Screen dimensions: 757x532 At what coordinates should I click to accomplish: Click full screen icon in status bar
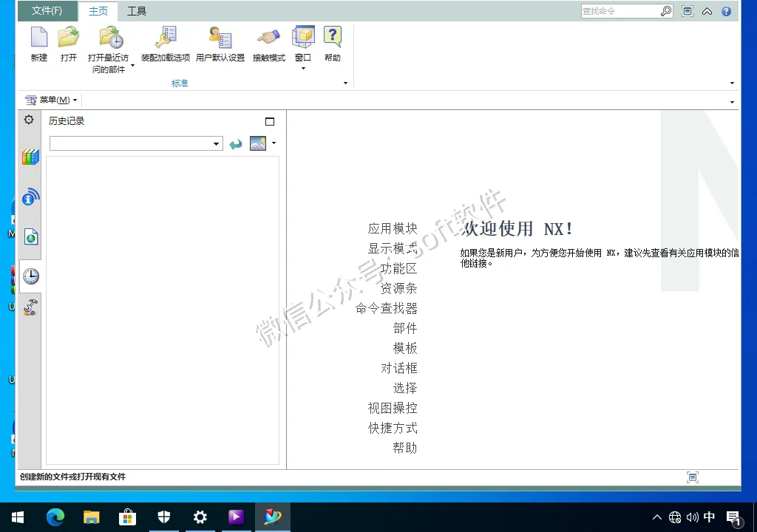692,477
